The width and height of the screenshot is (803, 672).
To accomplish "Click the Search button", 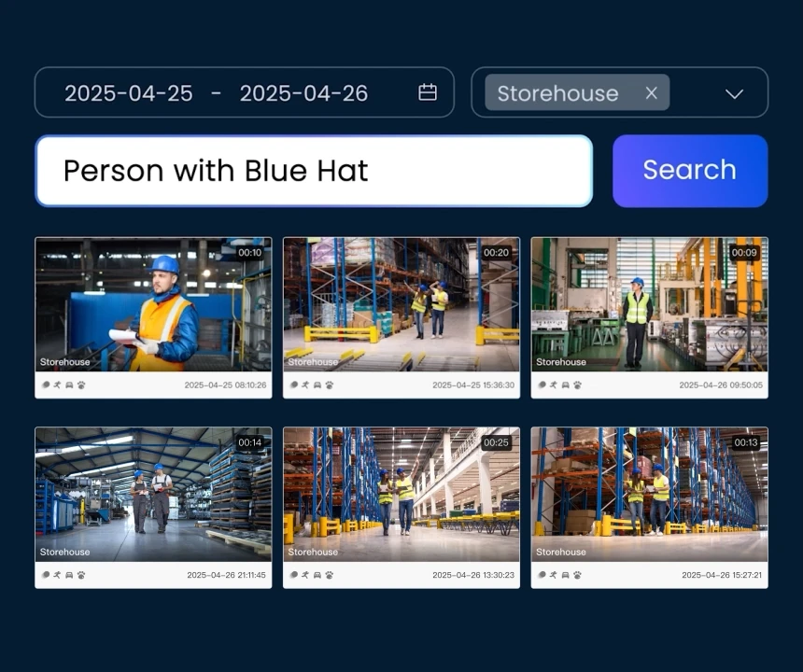I will (690, 171).
